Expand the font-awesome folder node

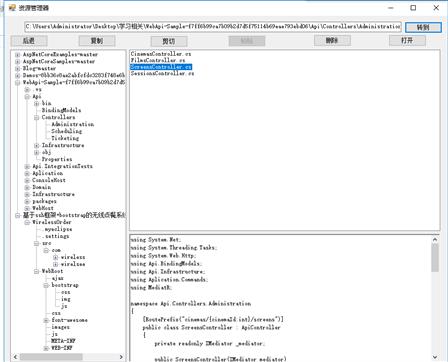[46, 320]
